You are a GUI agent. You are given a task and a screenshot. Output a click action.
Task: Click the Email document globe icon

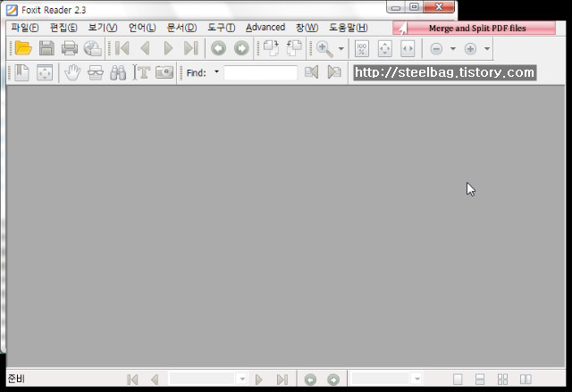click(x=93, y=48)
